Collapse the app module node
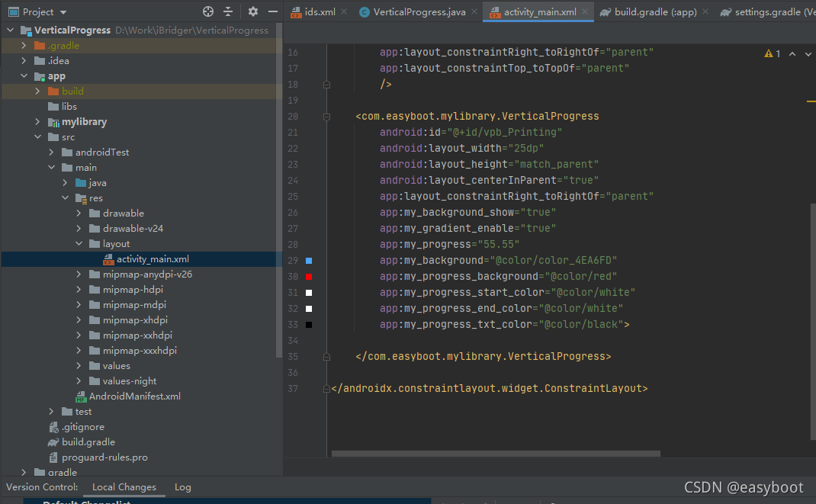The width and height of the screenshot is (816, 504). pyautogui.click(x=24, y=76)
